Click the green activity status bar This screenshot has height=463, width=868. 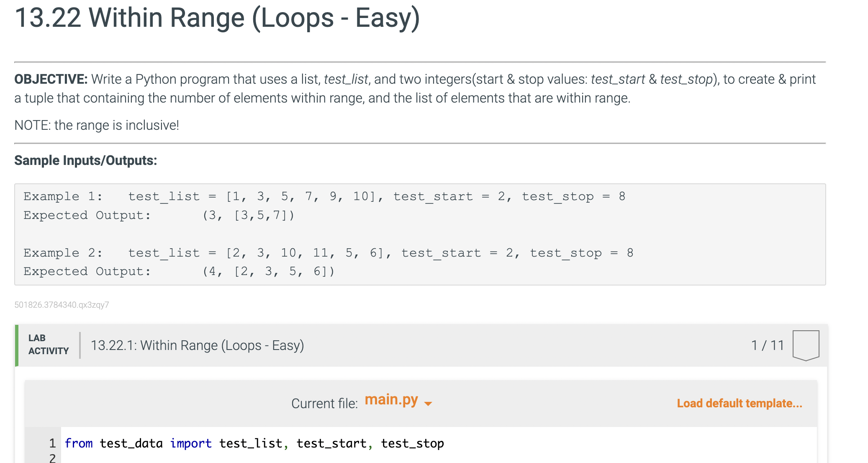point(17,345)
